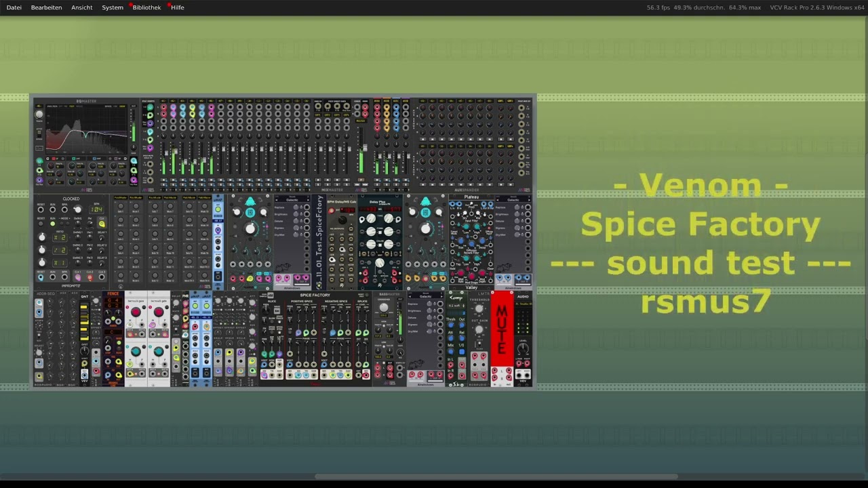Adjust MixMaster track 1 fader
Screen dimensions: 868x488
click(x=166, y=152)
